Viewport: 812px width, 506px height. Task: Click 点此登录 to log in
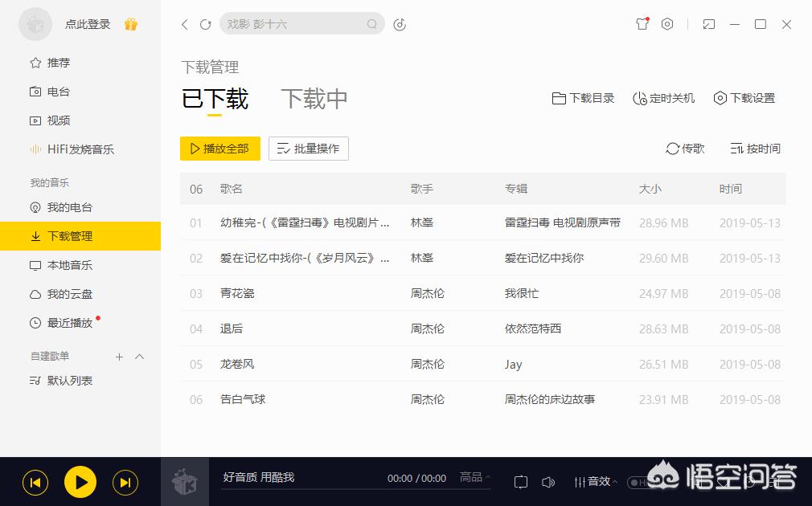click(x=88, y=24)
